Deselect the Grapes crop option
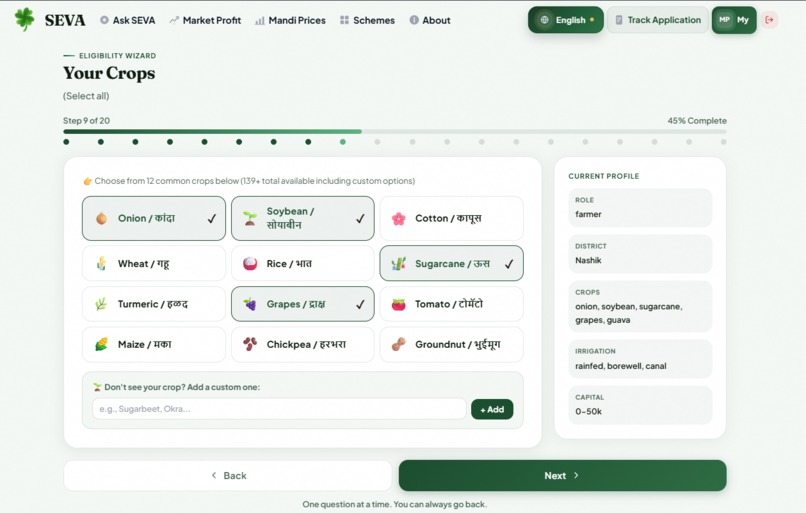The height and width of the screenshot is (513, 806). tap(303, 304)
